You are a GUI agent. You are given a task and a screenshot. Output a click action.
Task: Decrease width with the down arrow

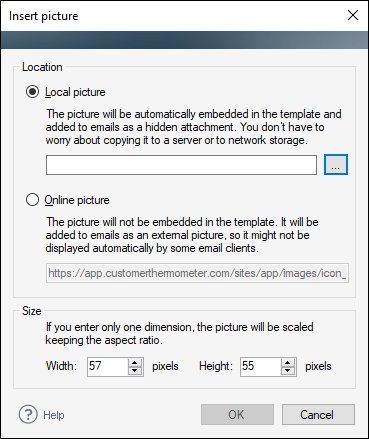[x=135, y=371]
